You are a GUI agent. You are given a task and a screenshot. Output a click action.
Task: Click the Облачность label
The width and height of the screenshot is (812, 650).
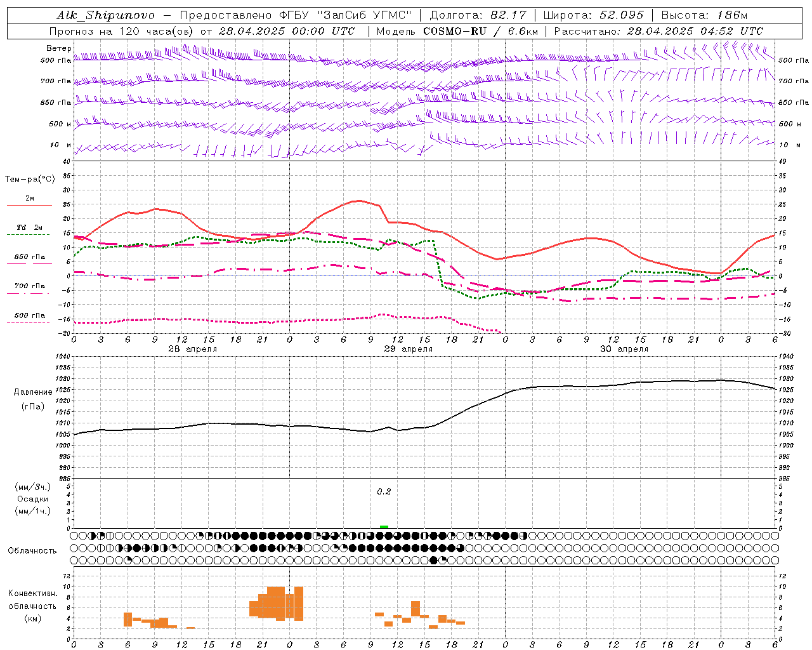32,550
